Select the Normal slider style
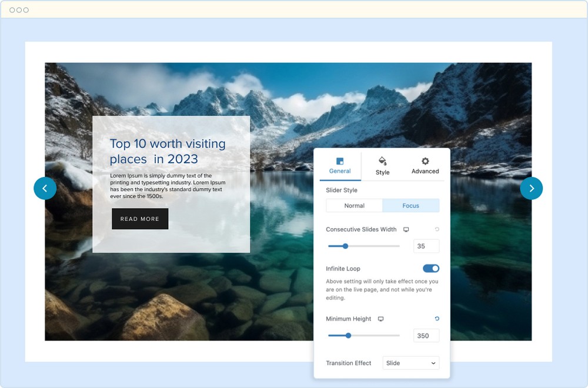This screenshot has width=588, height=388. [355, 206]
